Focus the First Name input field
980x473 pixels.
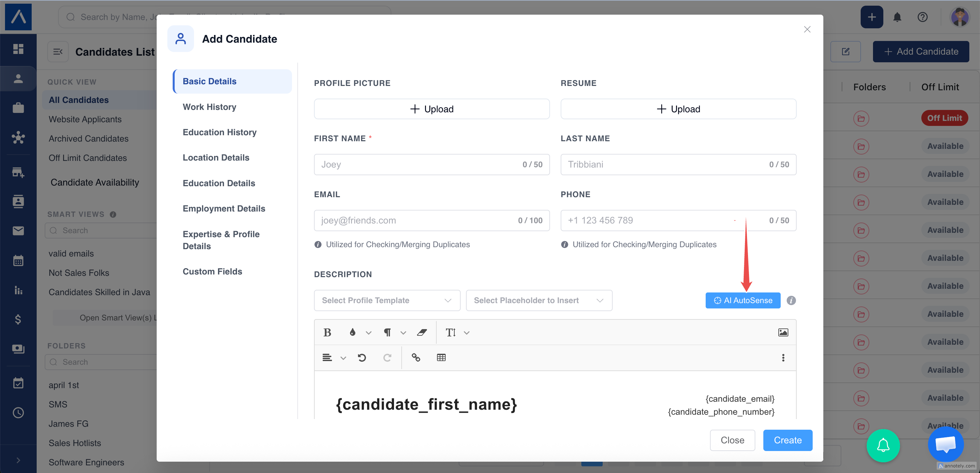click(432, 165)
